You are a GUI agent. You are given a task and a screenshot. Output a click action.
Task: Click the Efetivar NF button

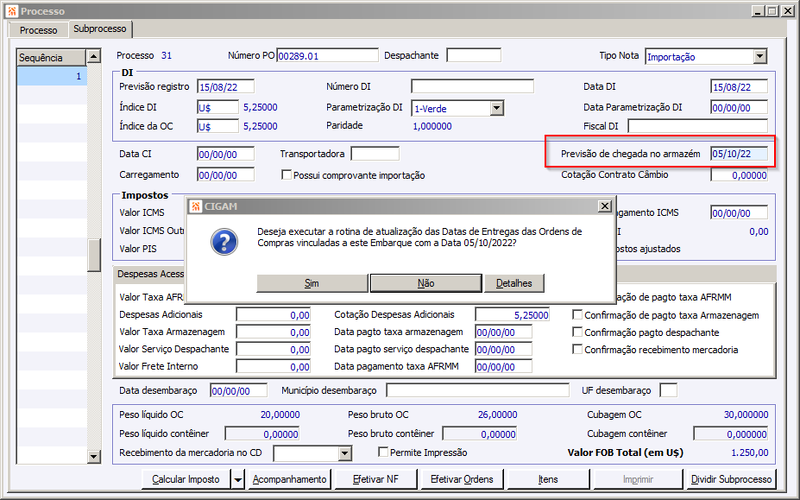point(376,480)
